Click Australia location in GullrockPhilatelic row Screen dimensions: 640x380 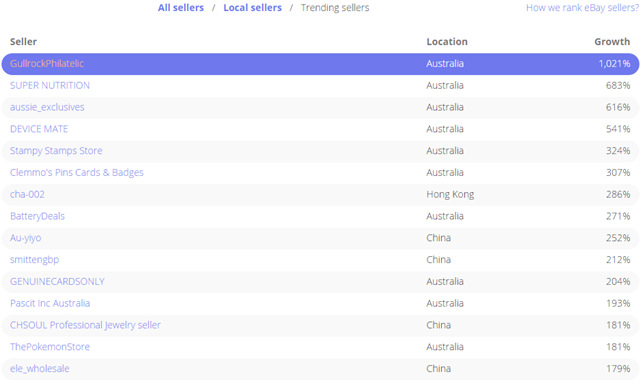point(445,64)
